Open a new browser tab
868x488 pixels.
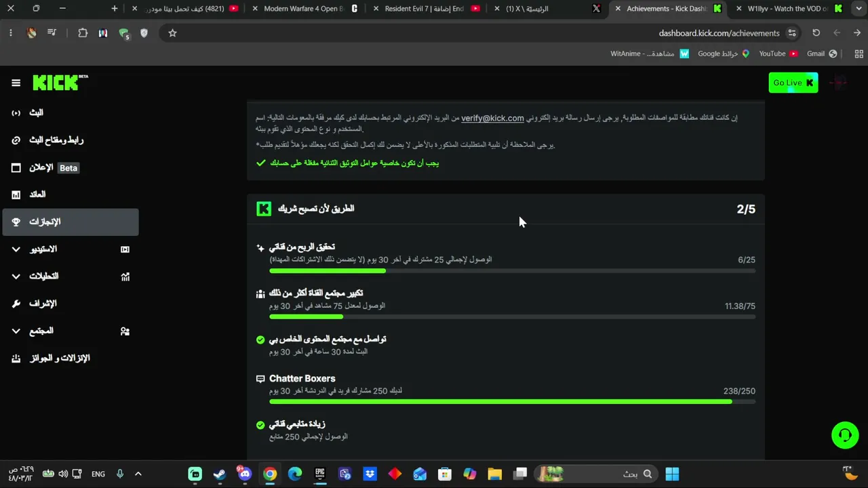(x=115, y=9)
